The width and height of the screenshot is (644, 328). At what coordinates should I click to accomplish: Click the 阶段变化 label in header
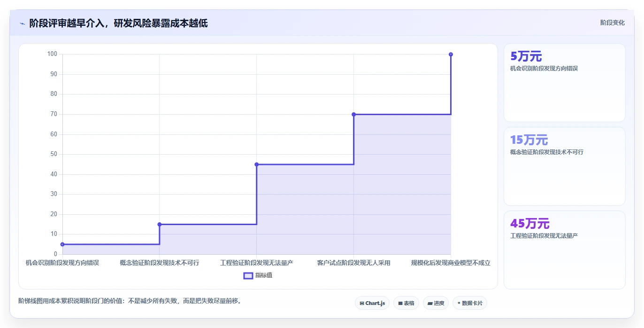612,23
